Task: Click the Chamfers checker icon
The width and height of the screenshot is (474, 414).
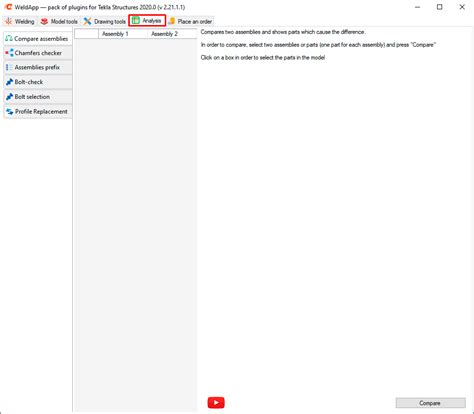Action: (x=9, y=53)
